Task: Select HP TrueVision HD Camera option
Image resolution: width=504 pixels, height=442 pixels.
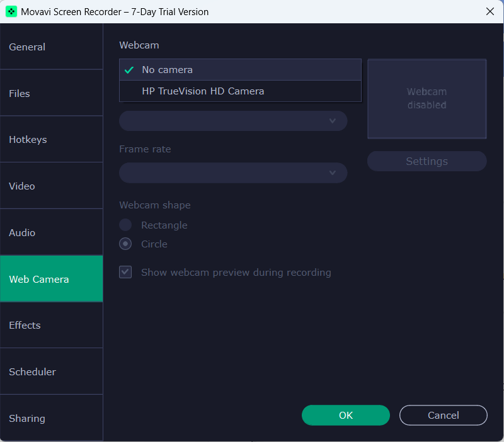Action: 240,91
